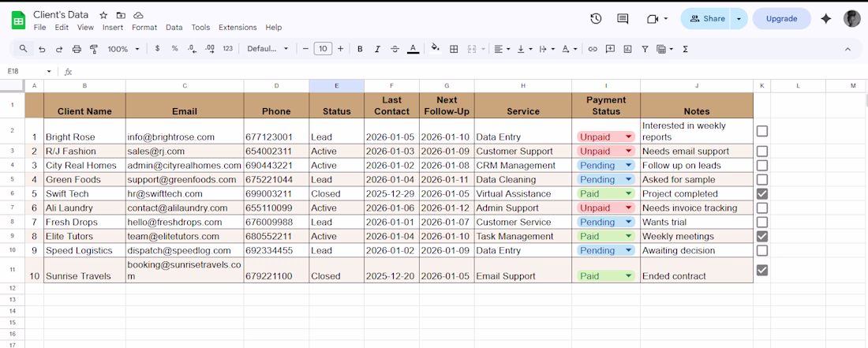Screen dimensions: 868x348
Task: Toggle italic formatting
Action: pos(377,49)
